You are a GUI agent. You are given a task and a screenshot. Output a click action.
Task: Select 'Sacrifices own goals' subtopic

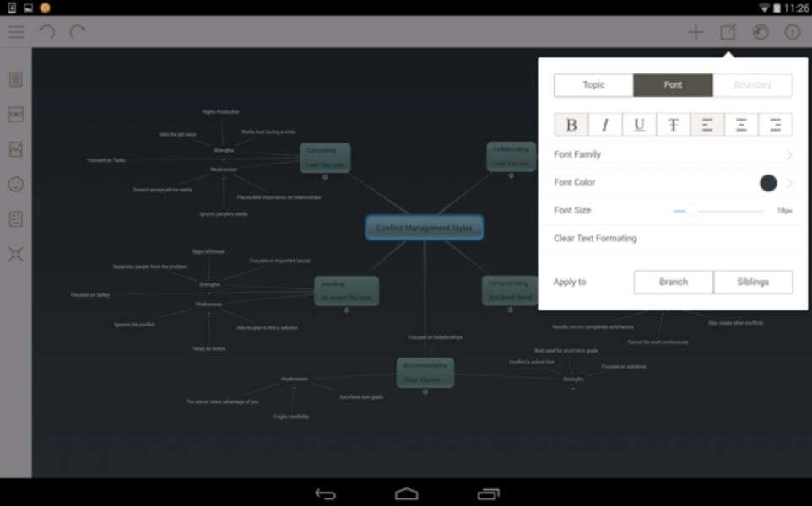click(361, 397)
